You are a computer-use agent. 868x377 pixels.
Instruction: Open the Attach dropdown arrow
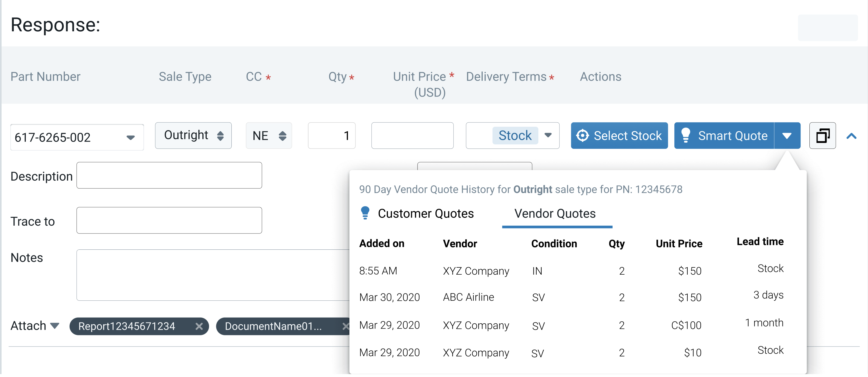54,326
